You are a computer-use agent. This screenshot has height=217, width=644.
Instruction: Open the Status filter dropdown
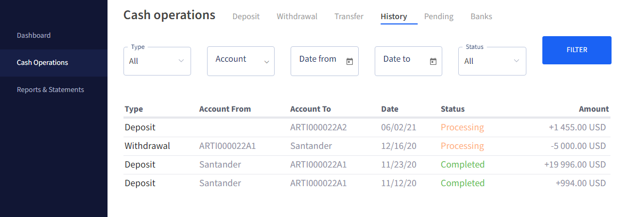[492, 61]
